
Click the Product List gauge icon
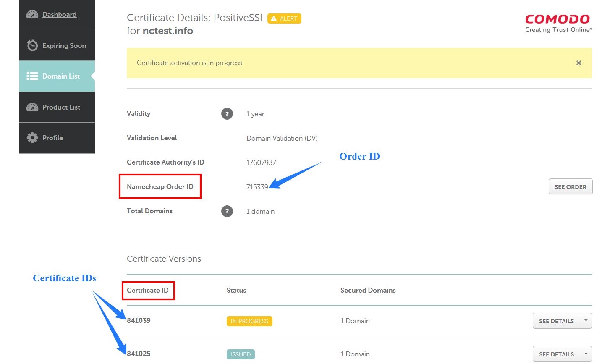coord(32,107)
